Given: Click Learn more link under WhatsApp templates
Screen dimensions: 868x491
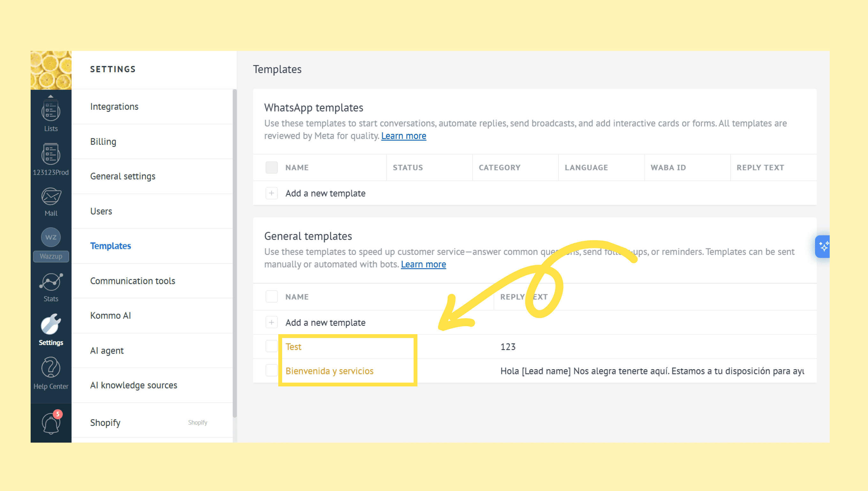Looking at the screenshot, I should point(403,136).
